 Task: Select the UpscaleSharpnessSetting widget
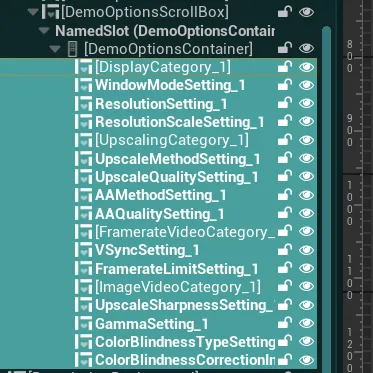click(x=185, y=305)
